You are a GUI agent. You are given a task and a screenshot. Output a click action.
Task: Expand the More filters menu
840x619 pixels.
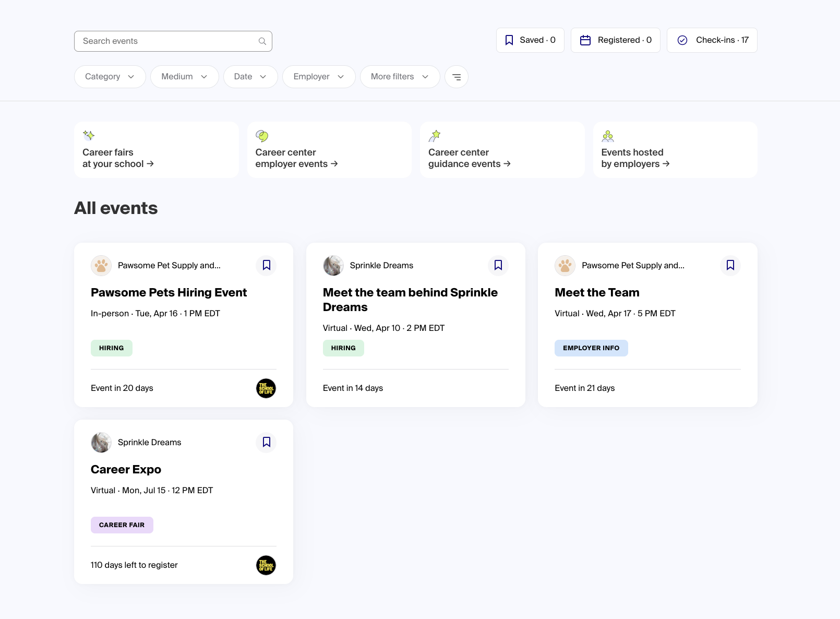point(400,77)
